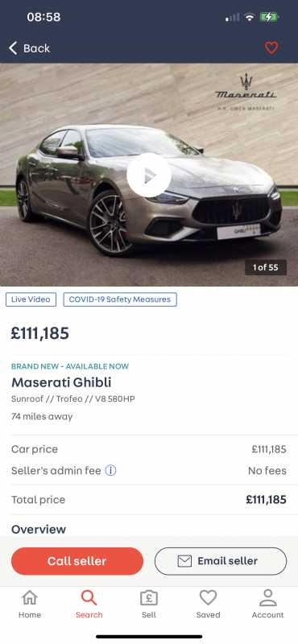
Task: Open the 1 of 55 photo counter
Action: (266, 267)
